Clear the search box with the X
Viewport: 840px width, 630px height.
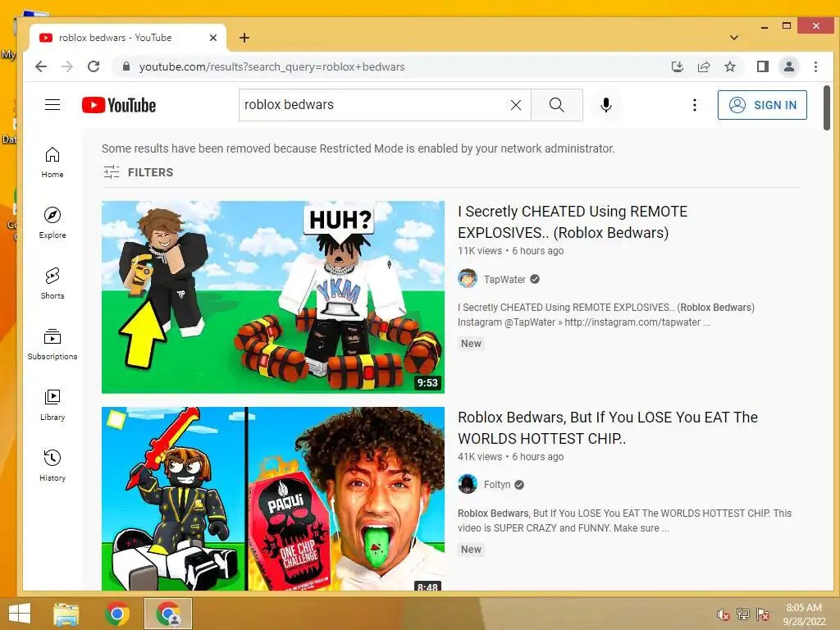515,105
